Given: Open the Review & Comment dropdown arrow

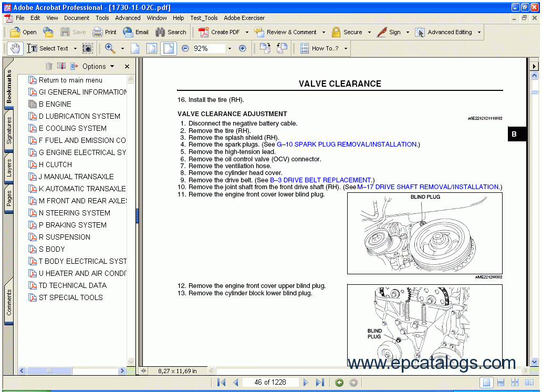Looking at the screenshot, I should (324, 32).
